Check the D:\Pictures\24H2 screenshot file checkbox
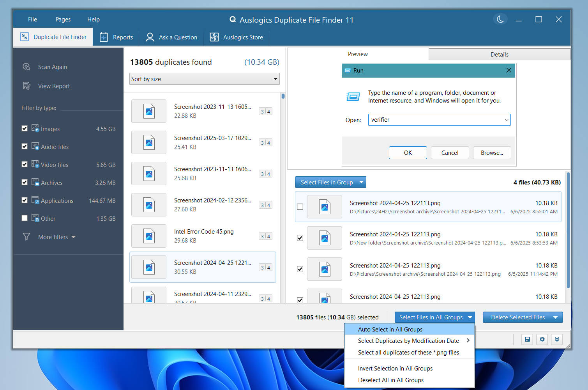Image resolution: width=588 pixels, height=390 pixels. point(300,207)
